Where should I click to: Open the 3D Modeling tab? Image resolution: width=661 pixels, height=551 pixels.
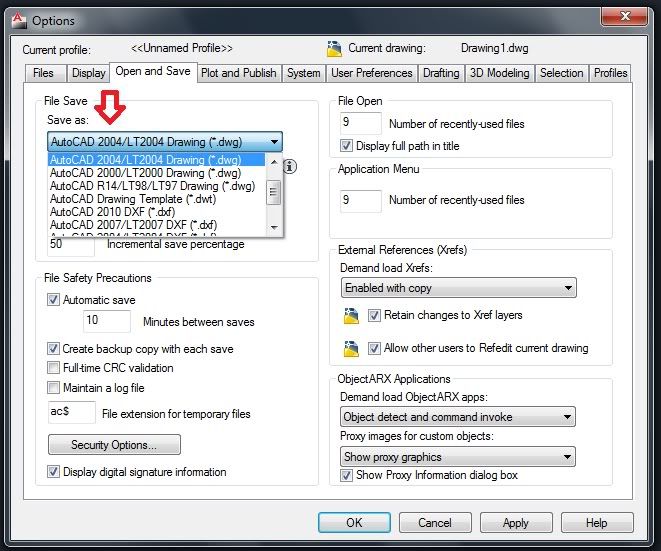[500, 73]
